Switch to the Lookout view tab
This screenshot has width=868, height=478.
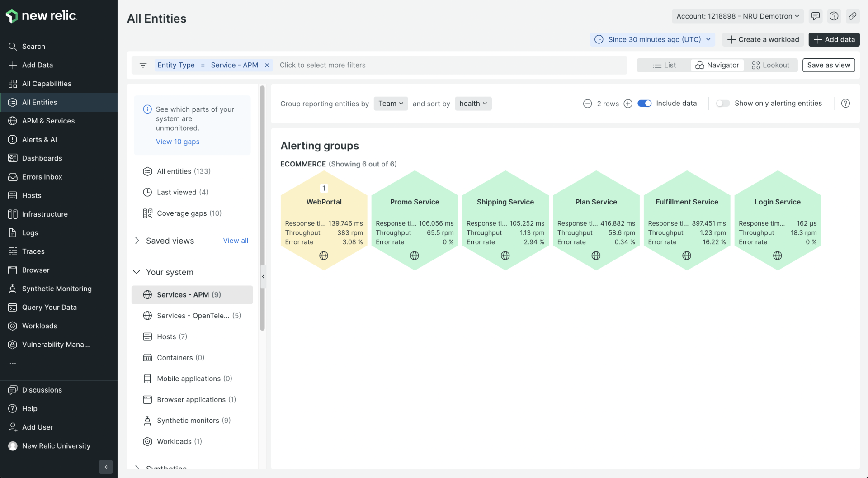coord(770,65)
